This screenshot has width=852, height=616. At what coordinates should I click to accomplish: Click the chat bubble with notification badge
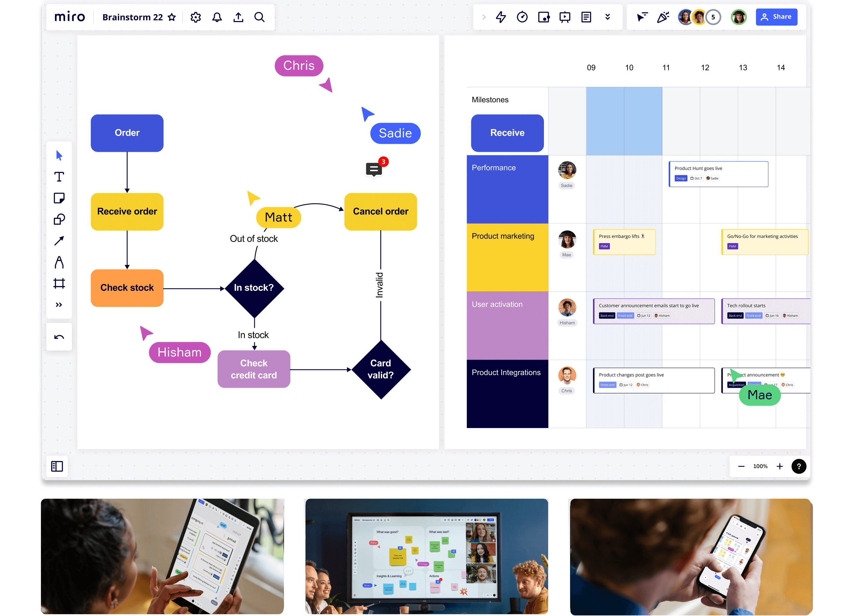point(374,169)
